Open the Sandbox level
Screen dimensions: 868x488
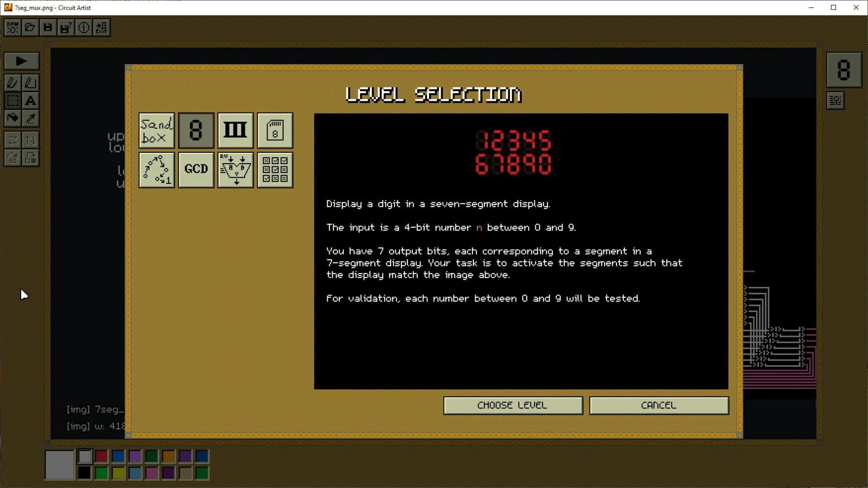coord(156,131)
